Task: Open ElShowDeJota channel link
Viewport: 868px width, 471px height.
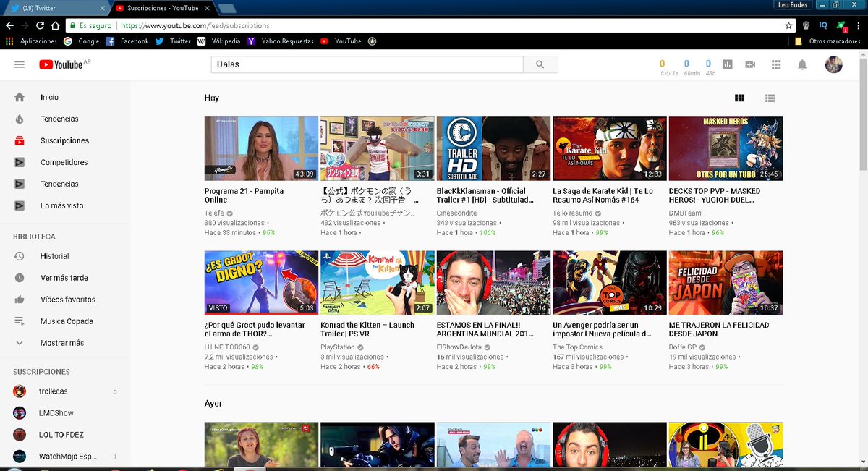Action: coord(459,347)
